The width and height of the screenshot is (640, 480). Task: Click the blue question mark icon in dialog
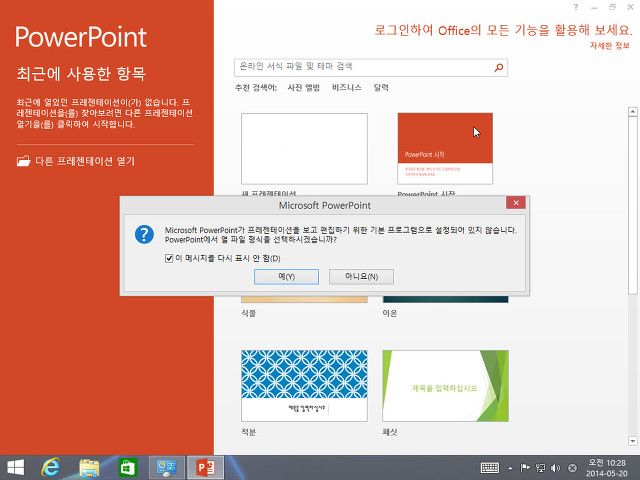(144, 234)
